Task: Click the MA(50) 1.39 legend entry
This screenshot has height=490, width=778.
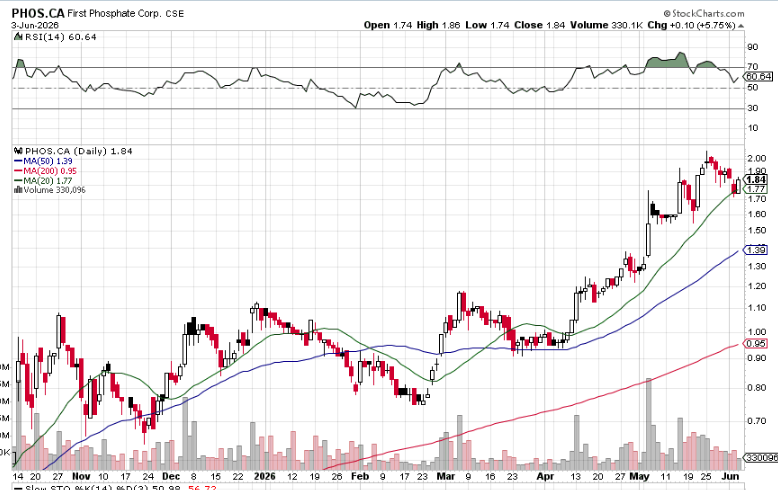Action: click(x=48, y=161)
